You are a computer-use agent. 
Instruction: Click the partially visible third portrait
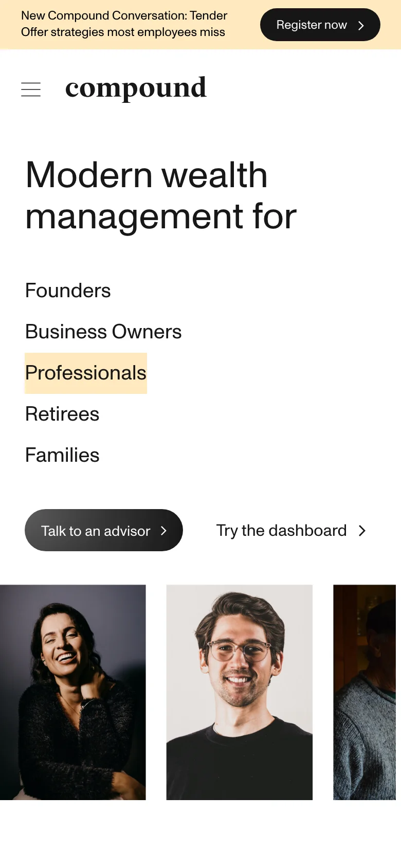[364, 692]
